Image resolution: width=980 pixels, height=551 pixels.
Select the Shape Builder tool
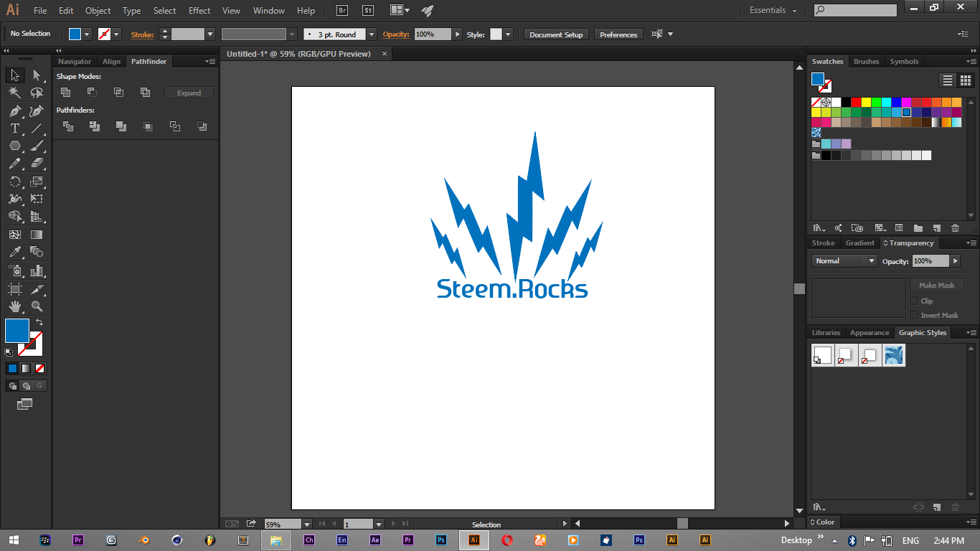pos(14,216)
